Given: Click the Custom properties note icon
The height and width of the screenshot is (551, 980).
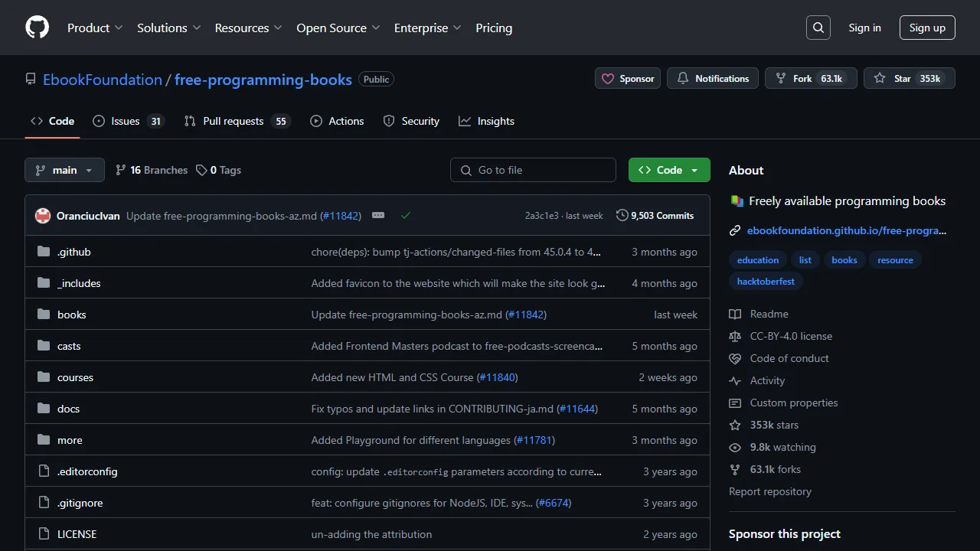Looking at the screenshot, I should (x=735, y=403).
